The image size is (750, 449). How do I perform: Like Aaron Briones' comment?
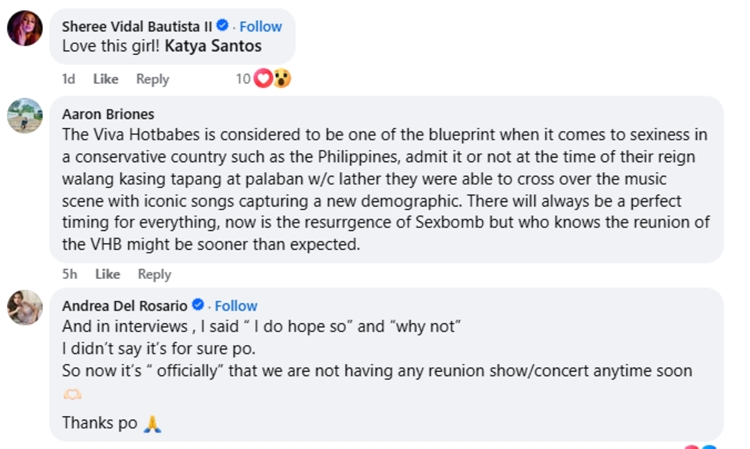pyautogui.click(x=107, y=274)
